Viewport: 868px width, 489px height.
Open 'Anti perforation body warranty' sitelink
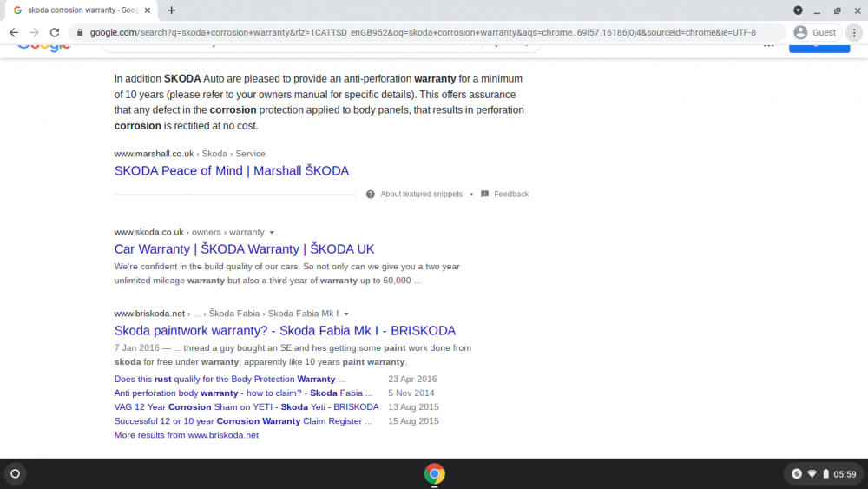[244, 393]
